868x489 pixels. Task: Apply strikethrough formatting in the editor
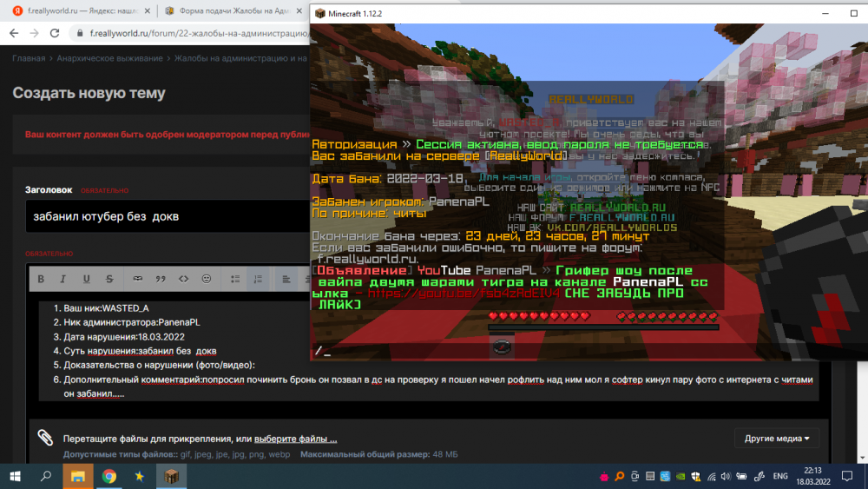tap(109, 279)
